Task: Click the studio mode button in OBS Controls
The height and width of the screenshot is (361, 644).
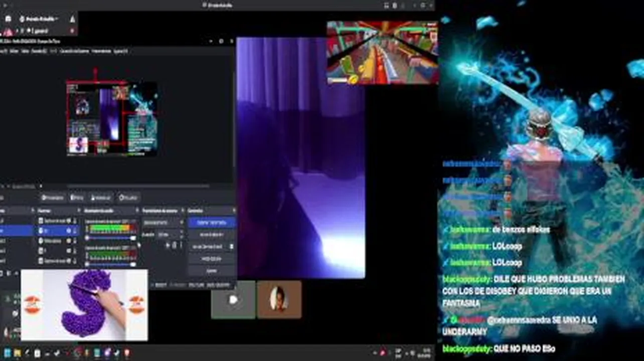Action: click(211, 259)
